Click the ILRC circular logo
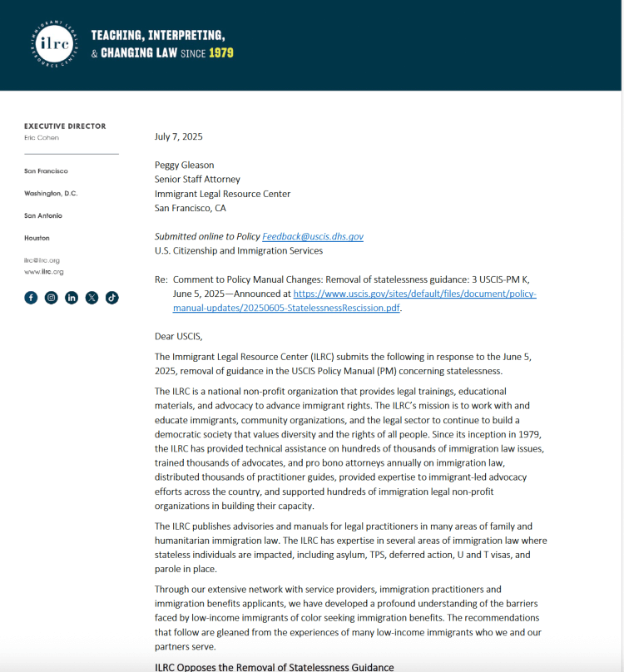Screen dimensions: 624x672 click(x=54, y=44)
